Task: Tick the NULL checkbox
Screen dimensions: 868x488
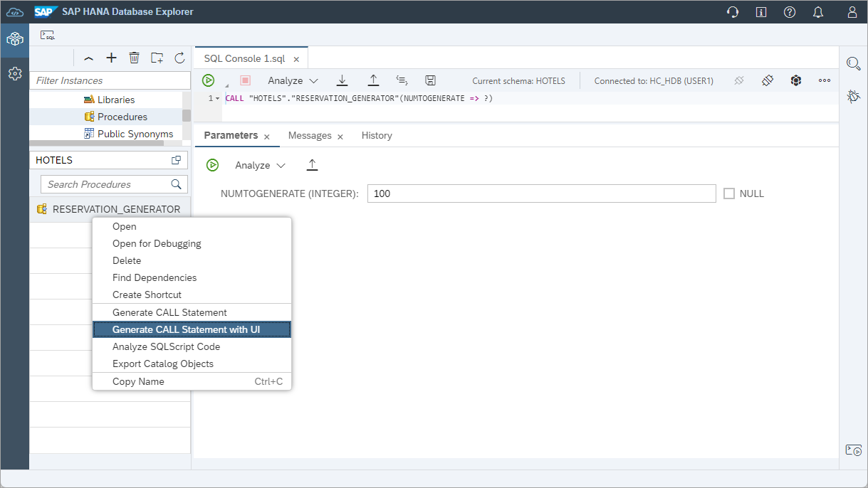Action: tap(729, 193)
